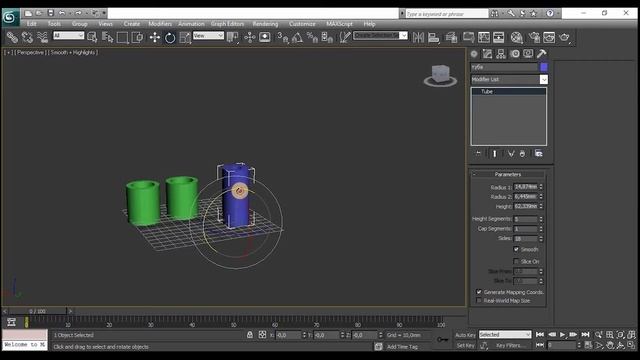
Task: Click Add Time Tag
Action: pos(402,347)
